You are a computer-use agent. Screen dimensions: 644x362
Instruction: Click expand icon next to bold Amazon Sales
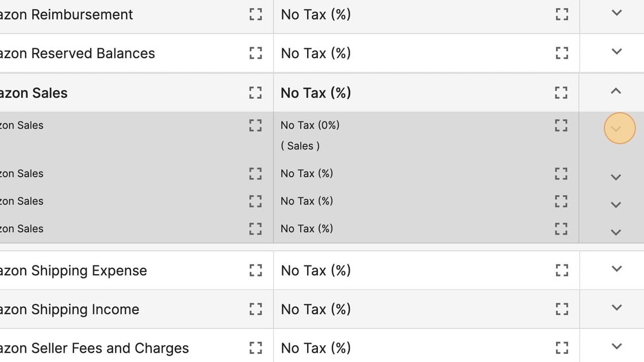tap(255, 93)
